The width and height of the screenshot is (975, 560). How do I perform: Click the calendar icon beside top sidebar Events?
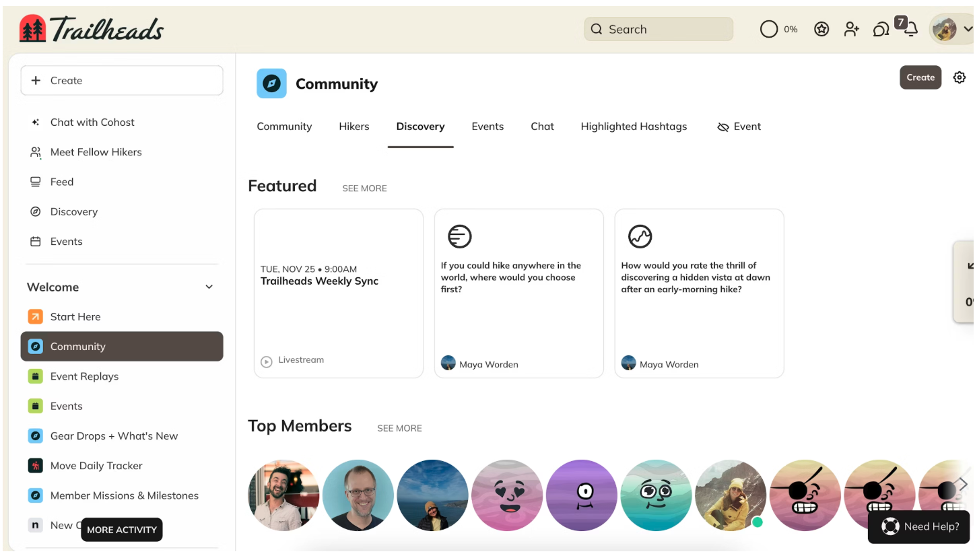pyautogui.click(x=36, y=241)
